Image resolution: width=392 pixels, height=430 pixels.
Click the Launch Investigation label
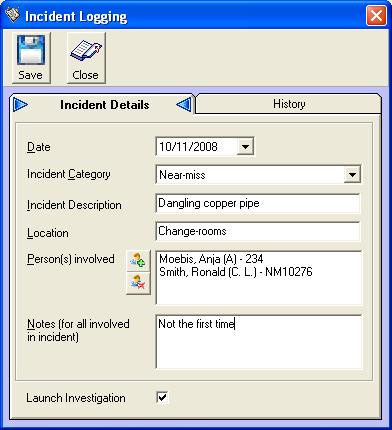point(76,398)
